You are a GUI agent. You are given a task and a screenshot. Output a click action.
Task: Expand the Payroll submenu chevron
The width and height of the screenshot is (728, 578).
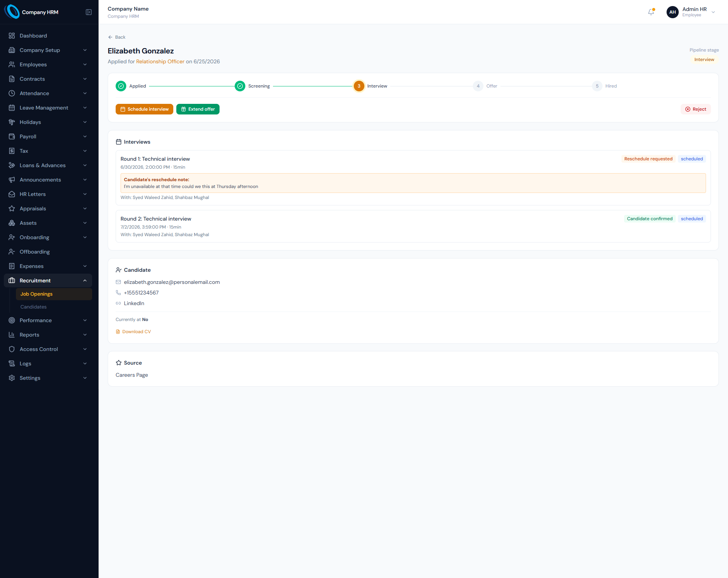(85, 136)
